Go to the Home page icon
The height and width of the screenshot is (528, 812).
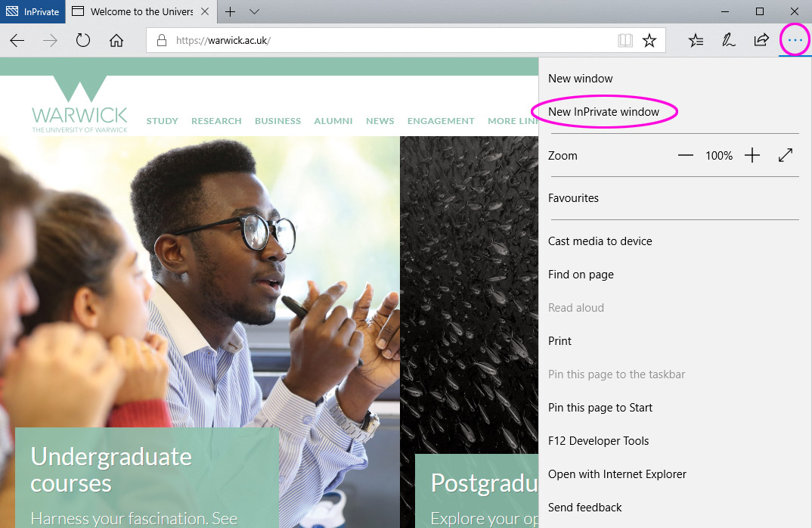tap(116, 41)
